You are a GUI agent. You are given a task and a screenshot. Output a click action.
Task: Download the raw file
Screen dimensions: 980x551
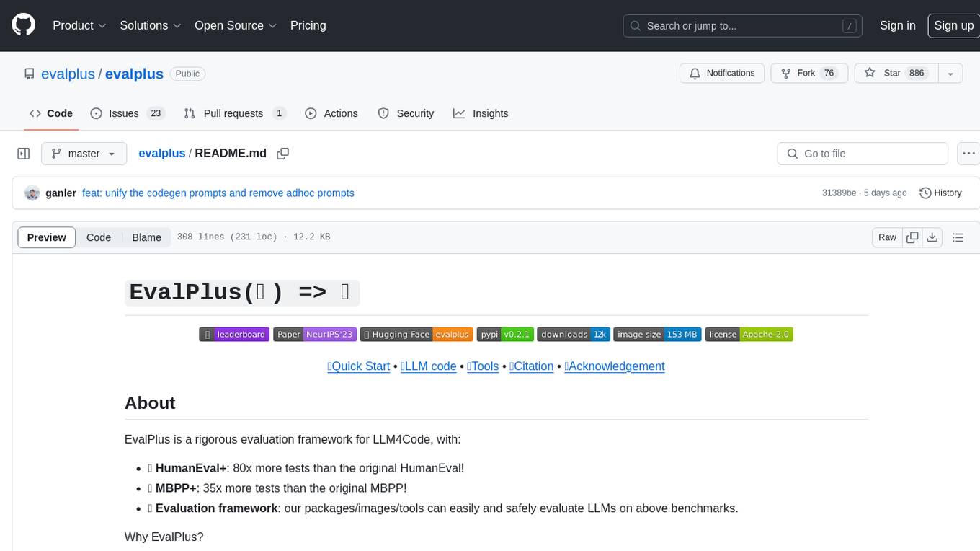click(x=932, y=237)
